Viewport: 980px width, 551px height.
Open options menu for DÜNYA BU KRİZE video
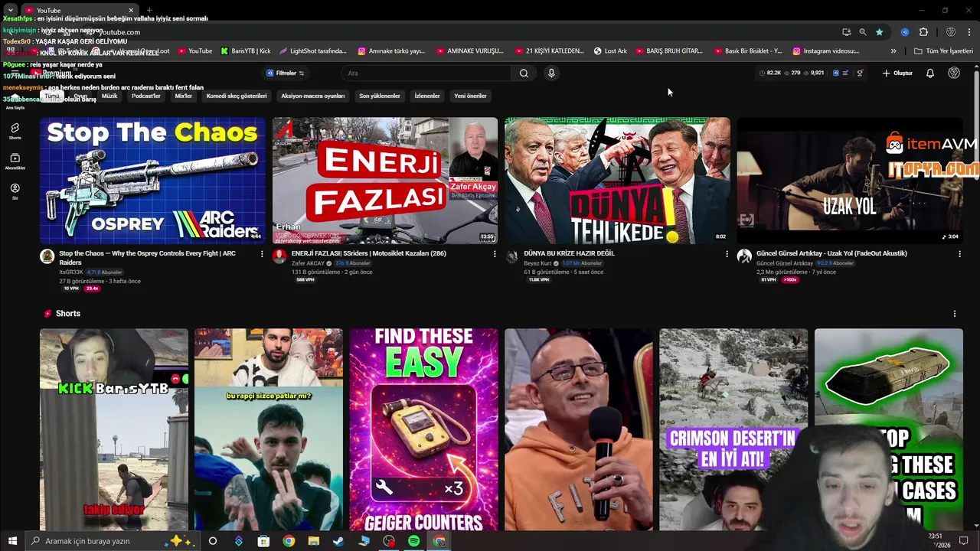pos(727,254)
